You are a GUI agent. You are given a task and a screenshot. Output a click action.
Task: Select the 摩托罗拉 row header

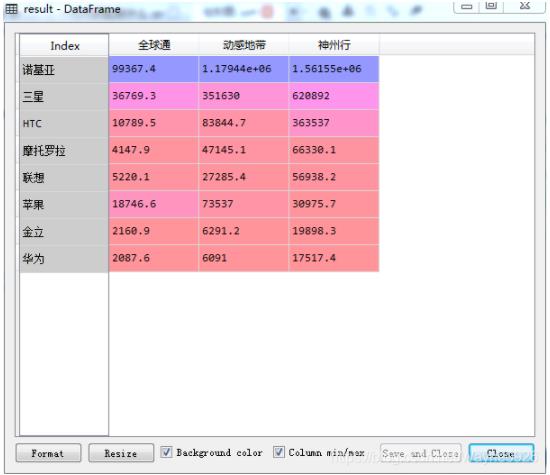[64, 150]
